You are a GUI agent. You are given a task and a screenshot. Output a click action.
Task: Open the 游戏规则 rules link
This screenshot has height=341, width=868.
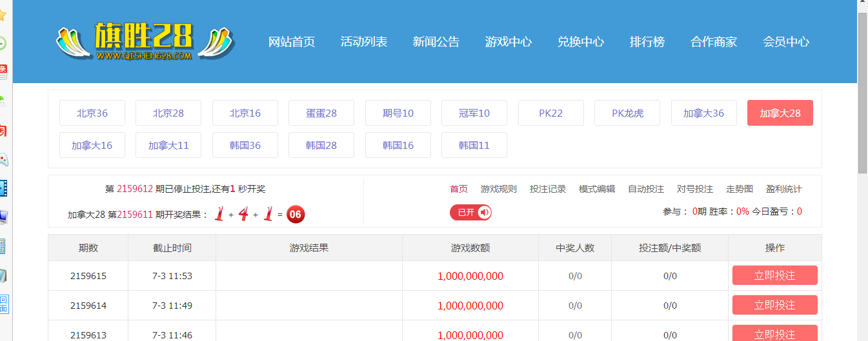coord(499,189)
